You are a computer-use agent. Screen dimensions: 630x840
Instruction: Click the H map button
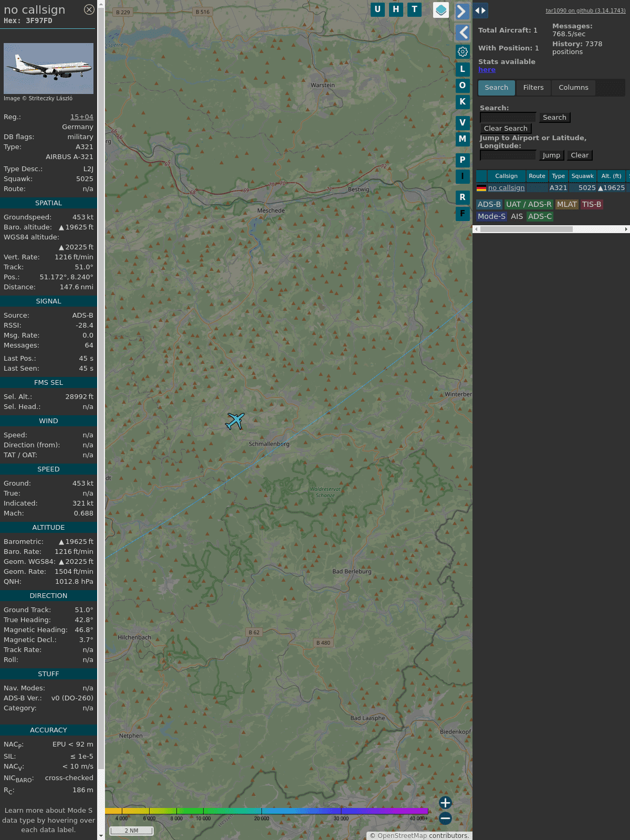pyautogui.click(x=396, y=9)
